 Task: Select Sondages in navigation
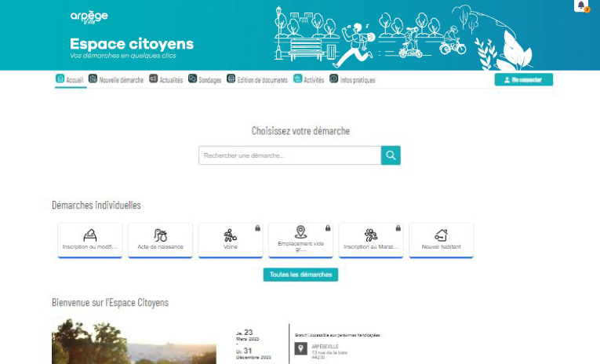click(205, 79)
